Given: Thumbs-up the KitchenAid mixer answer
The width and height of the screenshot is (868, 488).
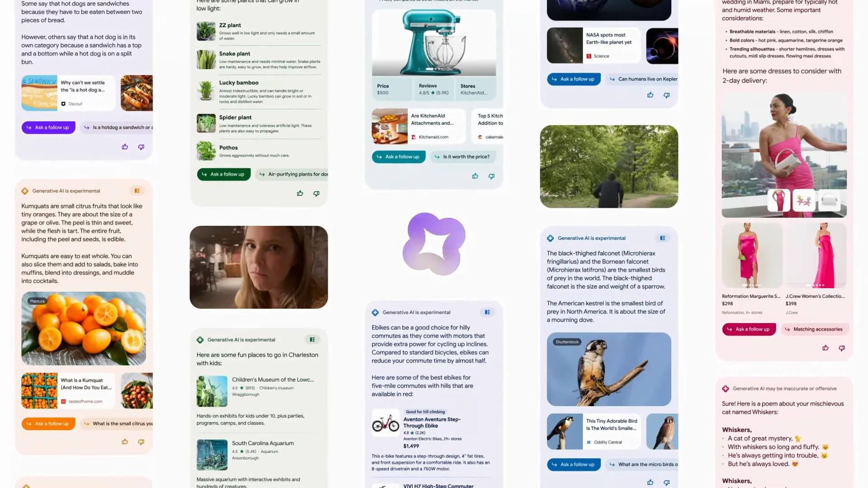Looking at the screenshot, I should (x=475, y=176).
